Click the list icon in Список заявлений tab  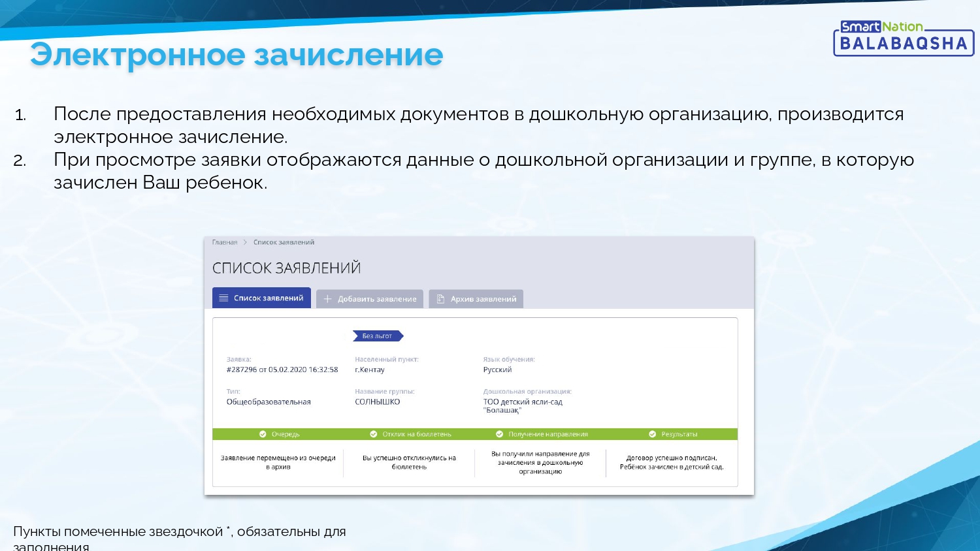coord(223,298)
